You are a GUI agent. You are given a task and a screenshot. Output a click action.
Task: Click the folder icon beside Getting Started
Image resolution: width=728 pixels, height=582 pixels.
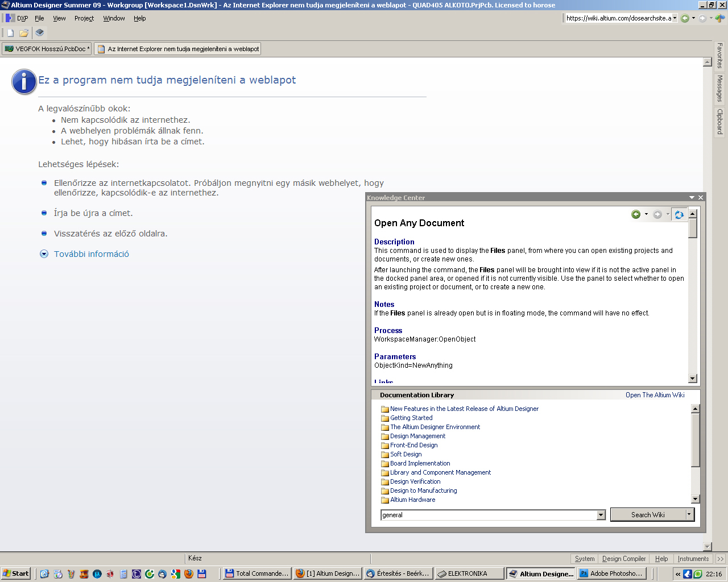click(385, 418)
